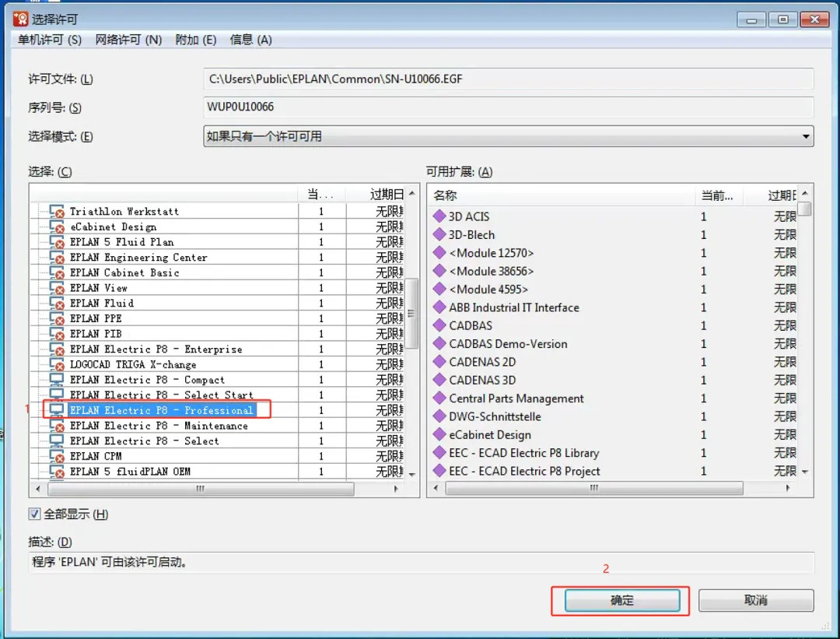Click the 3D ACIS diamond icon
This screenshot has height=639, width=840.
pyautogui.click(x=439, y=216)
